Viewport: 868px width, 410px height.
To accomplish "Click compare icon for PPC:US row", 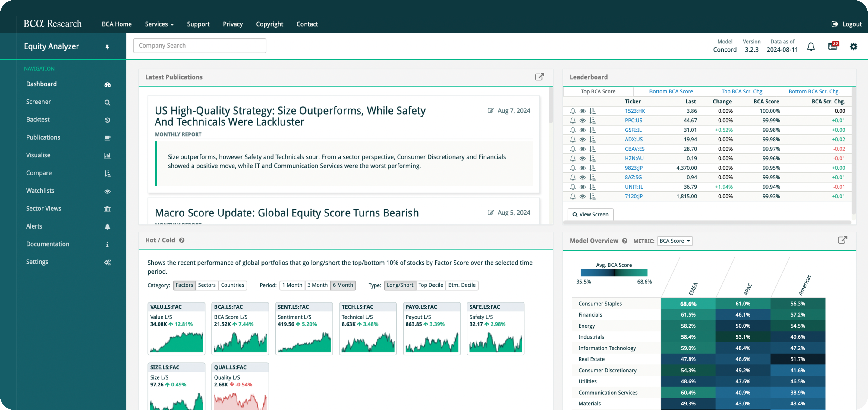I will click(x=592, y=120).
